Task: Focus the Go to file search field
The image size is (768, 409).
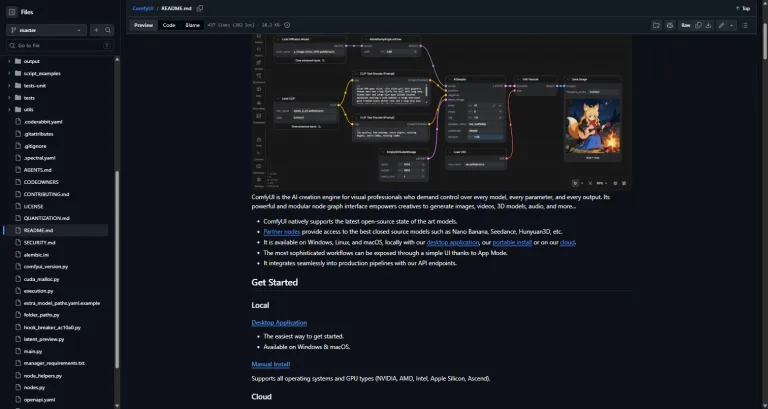Action: pos(60,46)
